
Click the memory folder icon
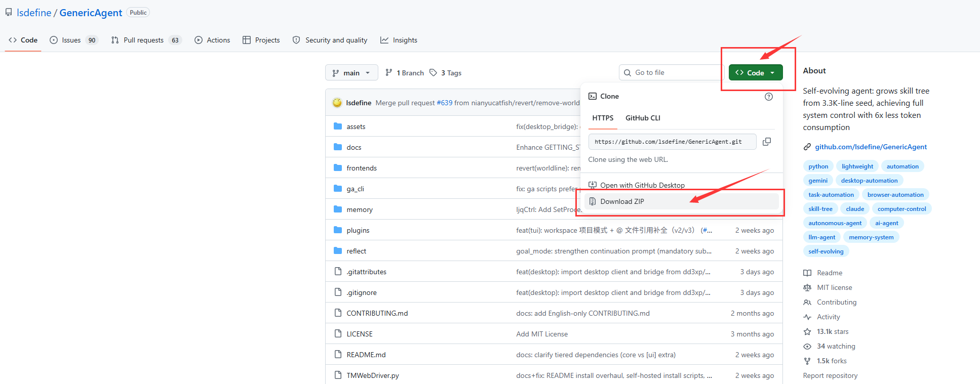(x=338, y=209)
